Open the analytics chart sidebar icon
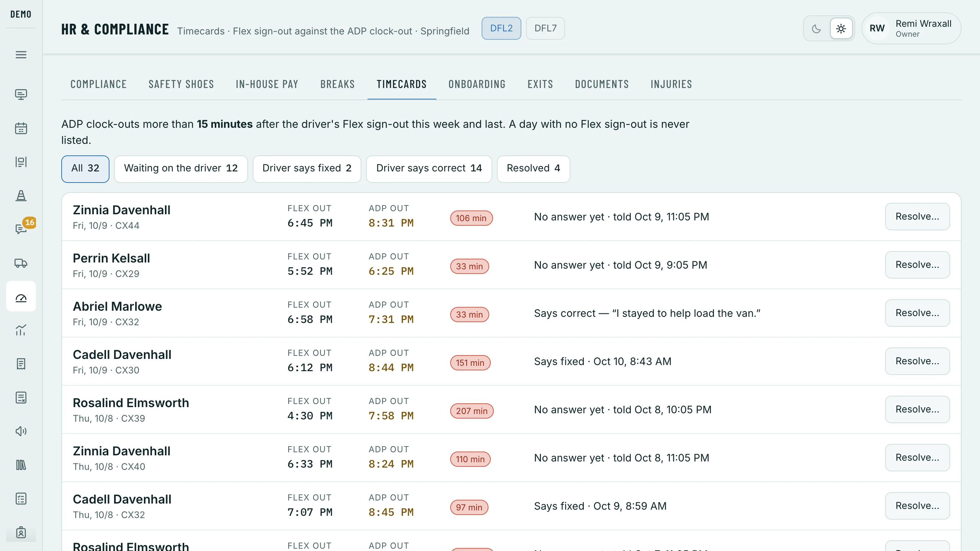 [x=21, y=330]
